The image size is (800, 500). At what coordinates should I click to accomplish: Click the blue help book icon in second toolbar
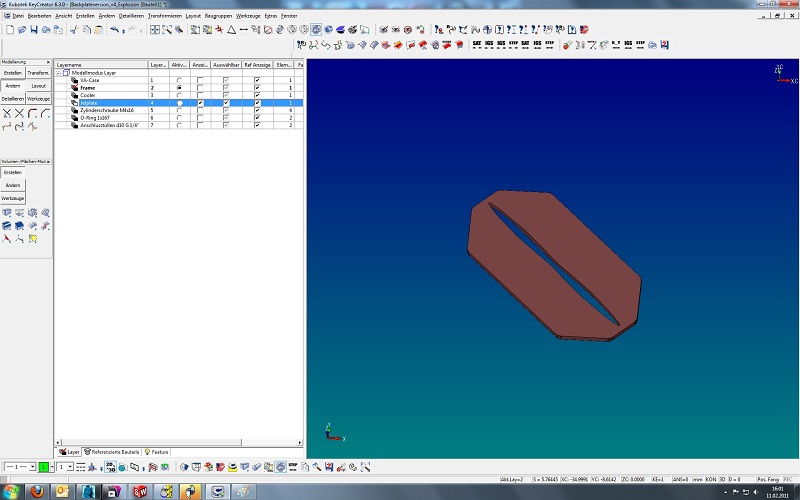tap(664, 45)
